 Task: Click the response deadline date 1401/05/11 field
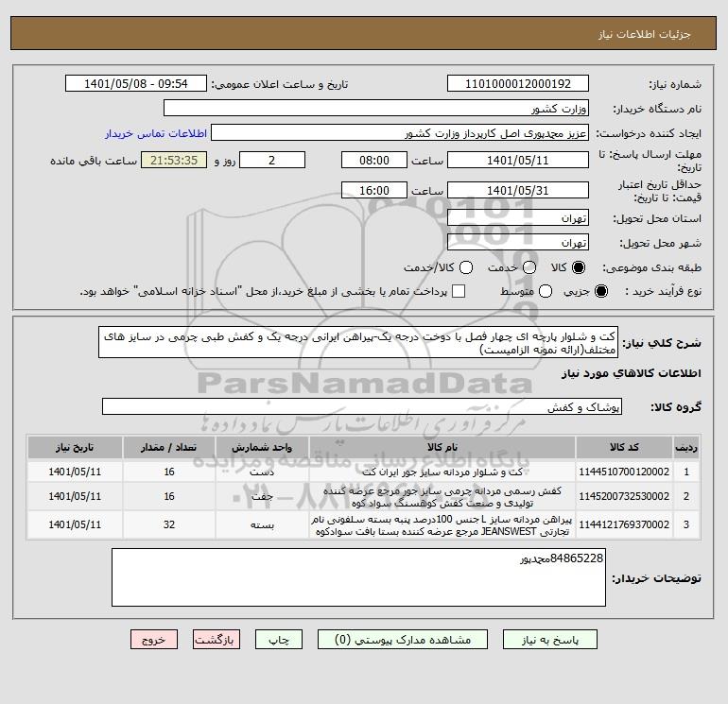pyautogui.click(x=518, y=160)
